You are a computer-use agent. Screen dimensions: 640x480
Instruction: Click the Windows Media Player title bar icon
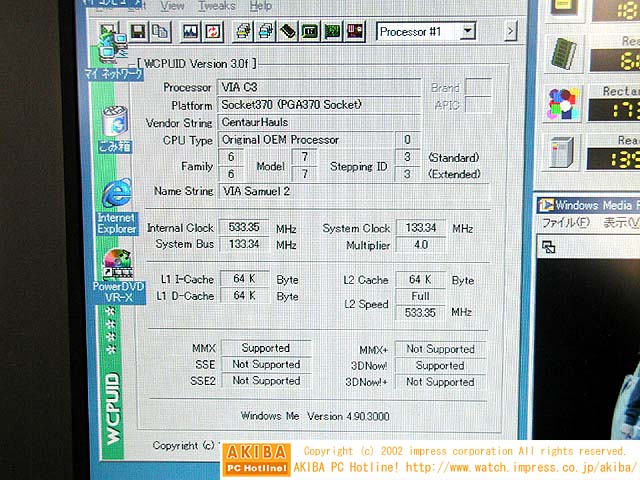pos(546,204)
